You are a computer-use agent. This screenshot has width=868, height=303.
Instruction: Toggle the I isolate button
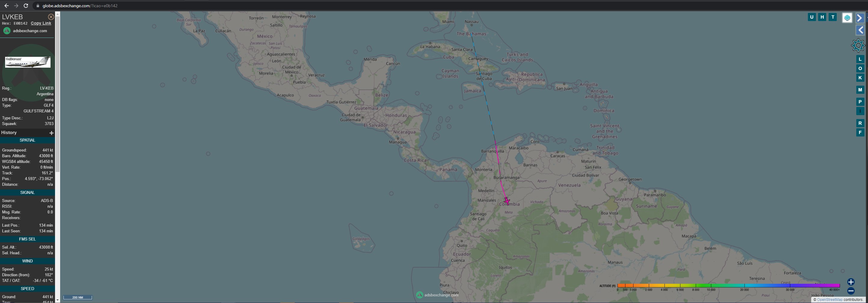[x=860, y=111]
